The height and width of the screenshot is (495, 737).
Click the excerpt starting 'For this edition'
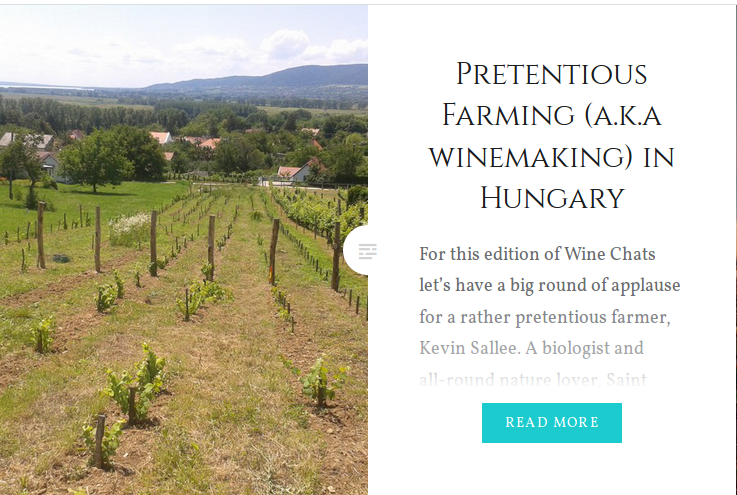(x=549, y=316)
